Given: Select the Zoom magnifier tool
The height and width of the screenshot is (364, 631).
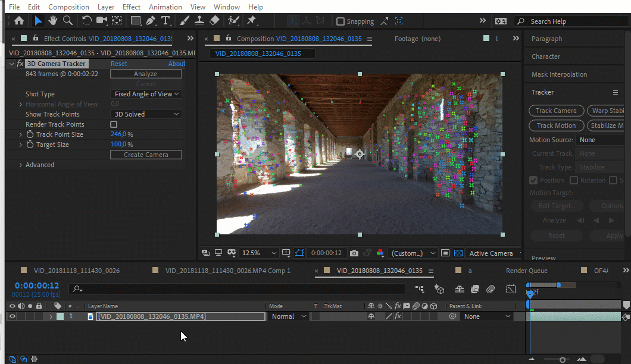Looking at the screenshot, I should click(x=68, y=21).
